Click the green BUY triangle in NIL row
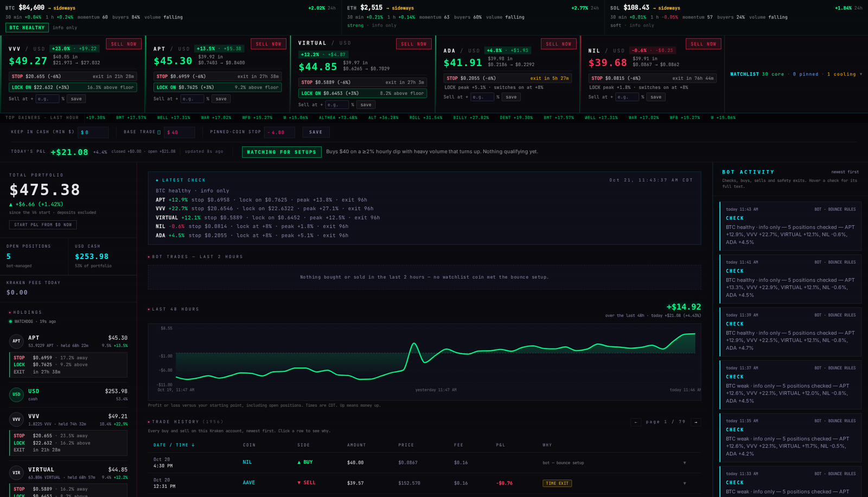This screenshot has height=497, width=868. click(x=299, y=462)
